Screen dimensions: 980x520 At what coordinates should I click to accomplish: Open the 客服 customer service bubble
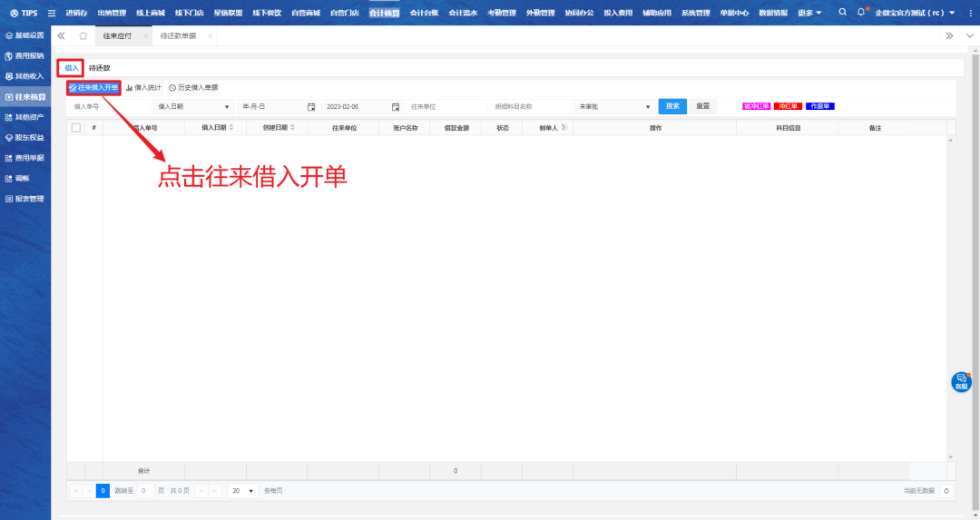pyautogui.click(x=961, y=382)
